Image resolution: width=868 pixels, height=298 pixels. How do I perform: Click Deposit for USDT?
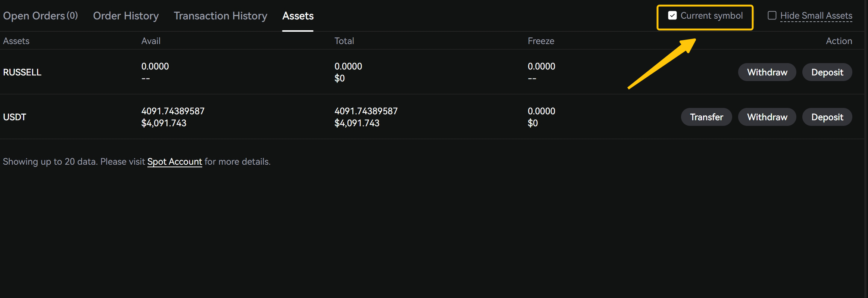coord(827,117)
